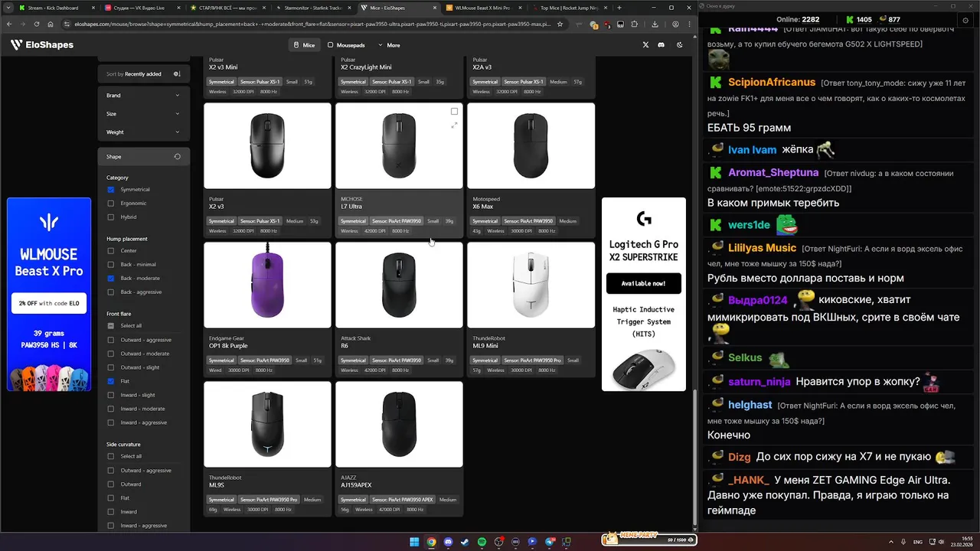This screenshot has height=551, width=980.
Task: Click compare square icon on L7 Ultra card
Action: 454,112
